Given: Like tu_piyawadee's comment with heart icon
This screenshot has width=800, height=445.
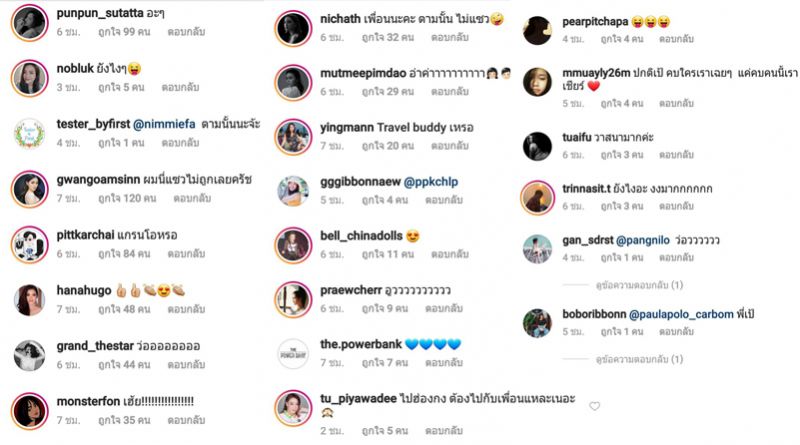Looking at the screenshot, I should pyautogui.click(x=594, y=406).
